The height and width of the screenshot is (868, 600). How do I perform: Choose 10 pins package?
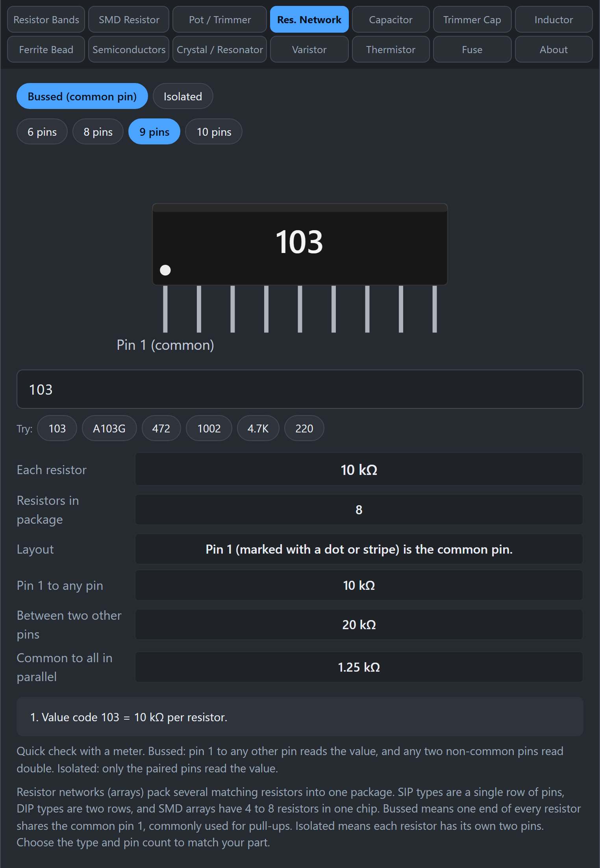click(x=214, y=131)
